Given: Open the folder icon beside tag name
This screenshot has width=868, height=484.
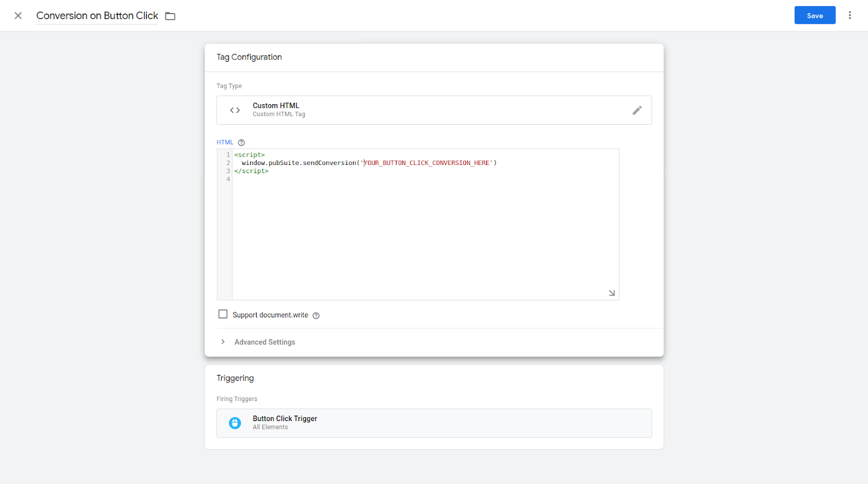Looking at the screenshot, I should [170, 16].
